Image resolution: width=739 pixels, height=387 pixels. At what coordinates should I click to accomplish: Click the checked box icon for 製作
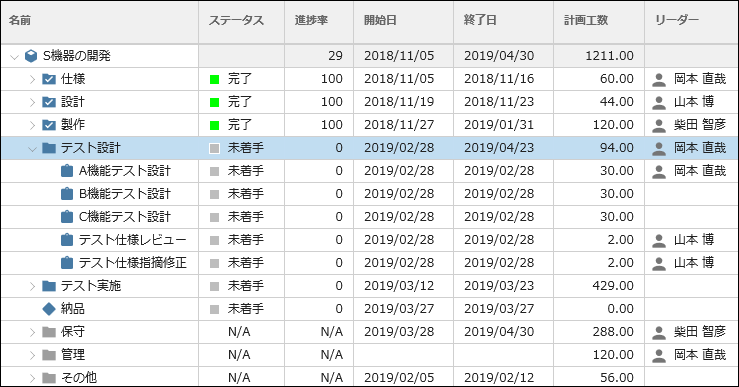[49, 125]
